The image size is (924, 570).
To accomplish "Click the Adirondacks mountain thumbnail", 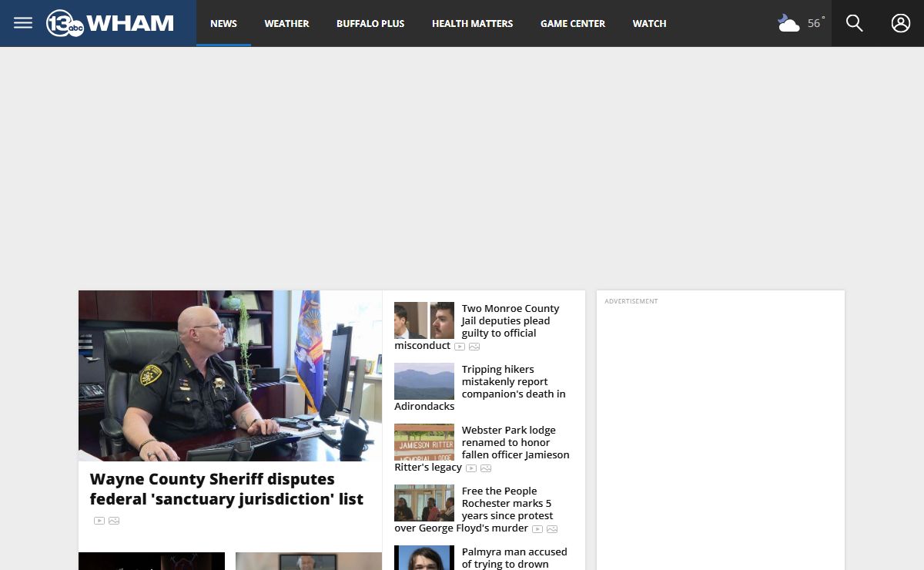I will point(424,381).
